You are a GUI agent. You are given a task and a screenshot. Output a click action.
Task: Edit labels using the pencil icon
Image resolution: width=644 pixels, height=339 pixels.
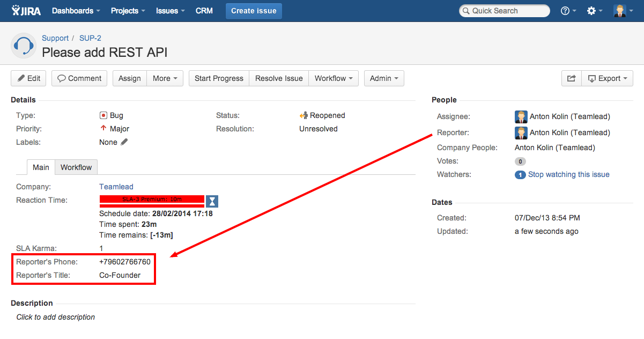click(124, 142)
